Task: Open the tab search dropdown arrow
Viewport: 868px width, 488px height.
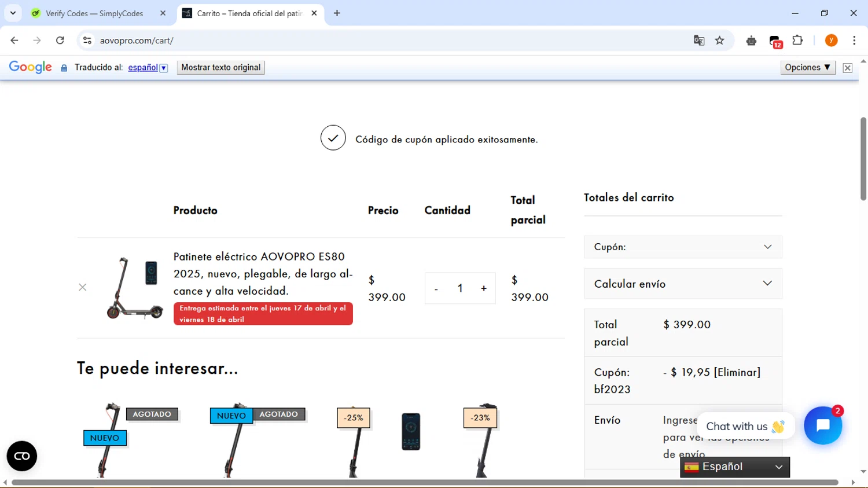Action: (13, 13)
